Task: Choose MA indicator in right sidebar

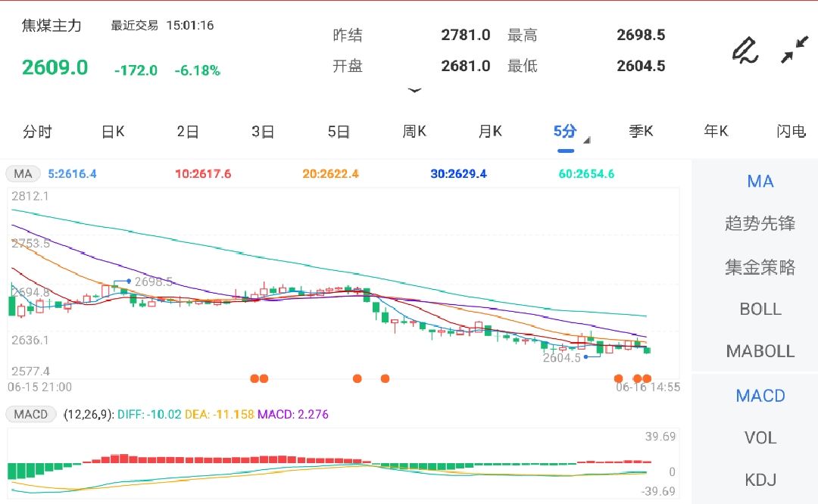Action: point(760,182)
